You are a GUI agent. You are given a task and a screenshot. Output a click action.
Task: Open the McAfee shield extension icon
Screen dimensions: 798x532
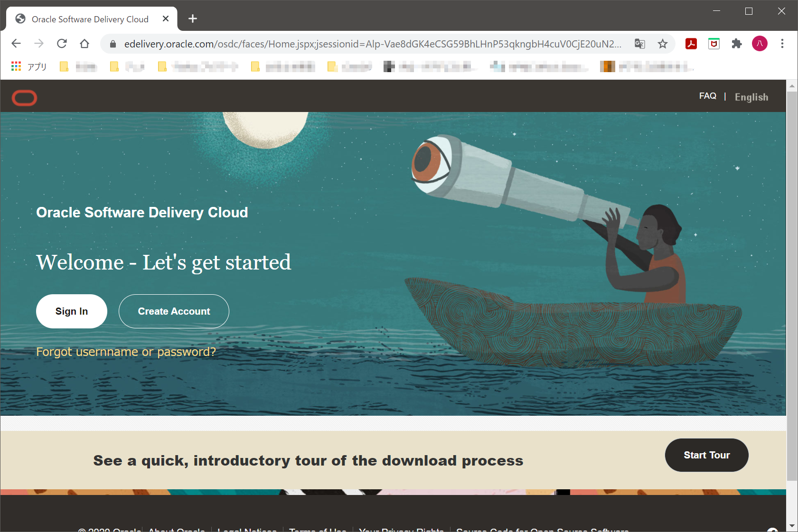pos(714,44)
